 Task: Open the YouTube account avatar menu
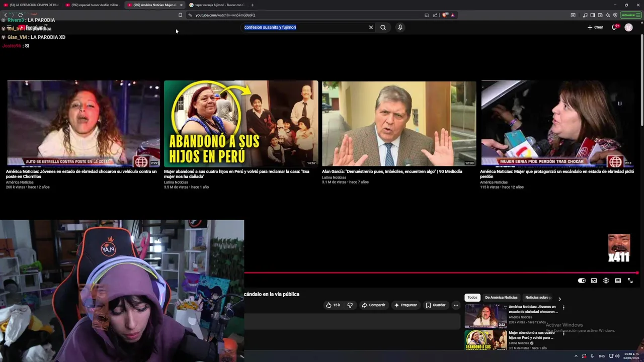point(628,27)
